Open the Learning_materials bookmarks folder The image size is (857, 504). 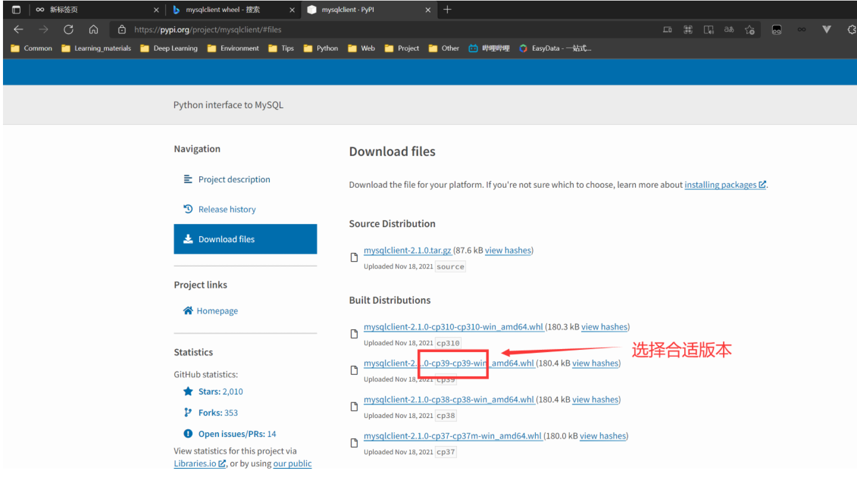96,48
